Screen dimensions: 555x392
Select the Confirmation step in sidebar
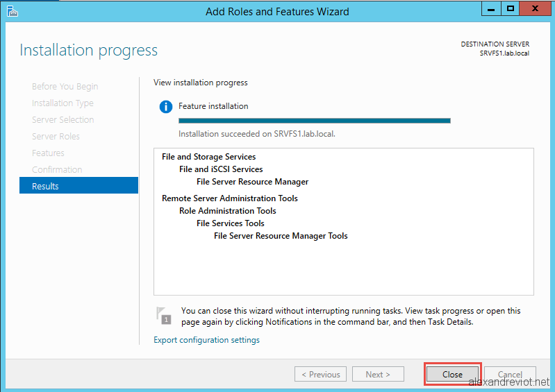(x=57, y=170)
